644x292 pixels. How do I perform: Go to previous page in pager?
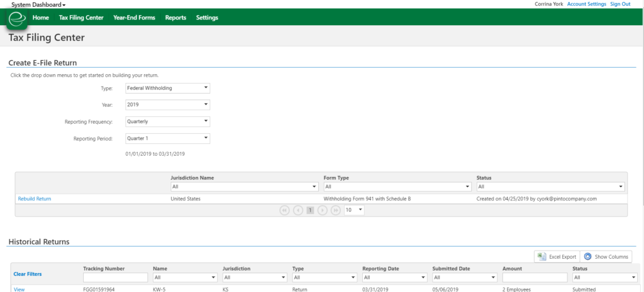pos(297,210)
